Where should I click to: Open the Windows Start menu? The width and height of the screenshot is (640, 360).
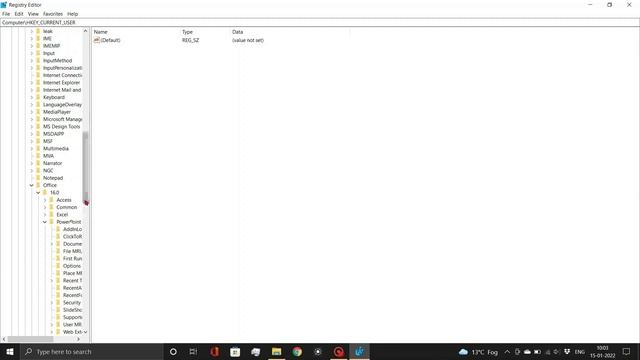tap(10, 352)
